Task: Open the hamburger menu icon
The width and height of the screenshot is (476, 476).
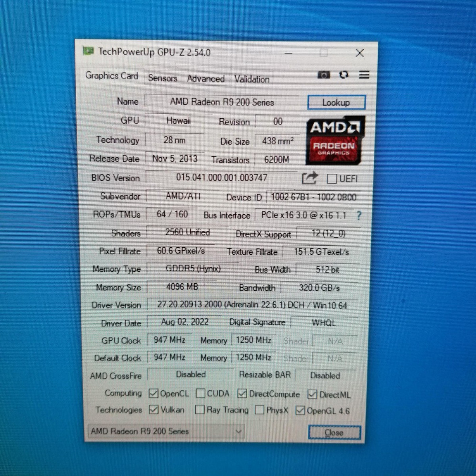Action: coord(364,75)
